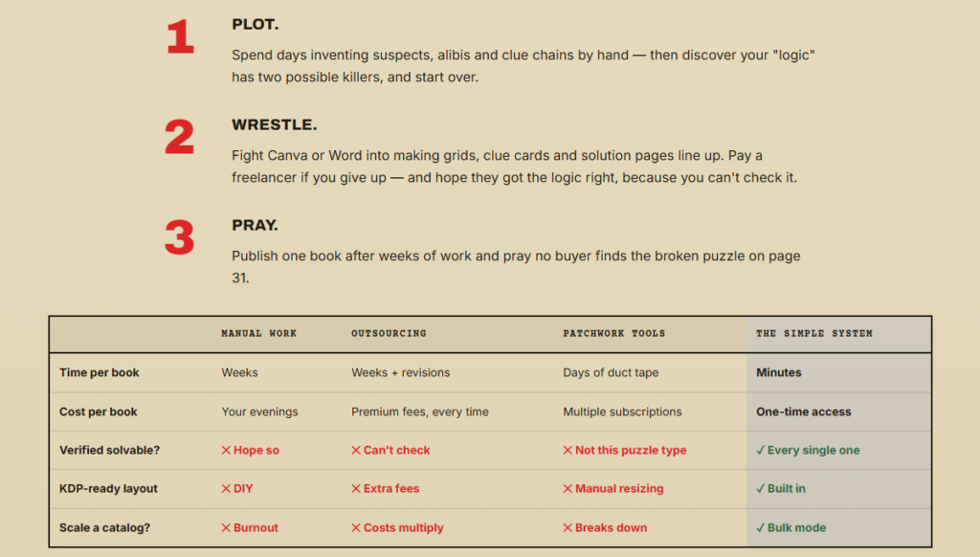This screenshot has height=557, width=980.
Task: Click the large red number 1
Action: (181, 36)
